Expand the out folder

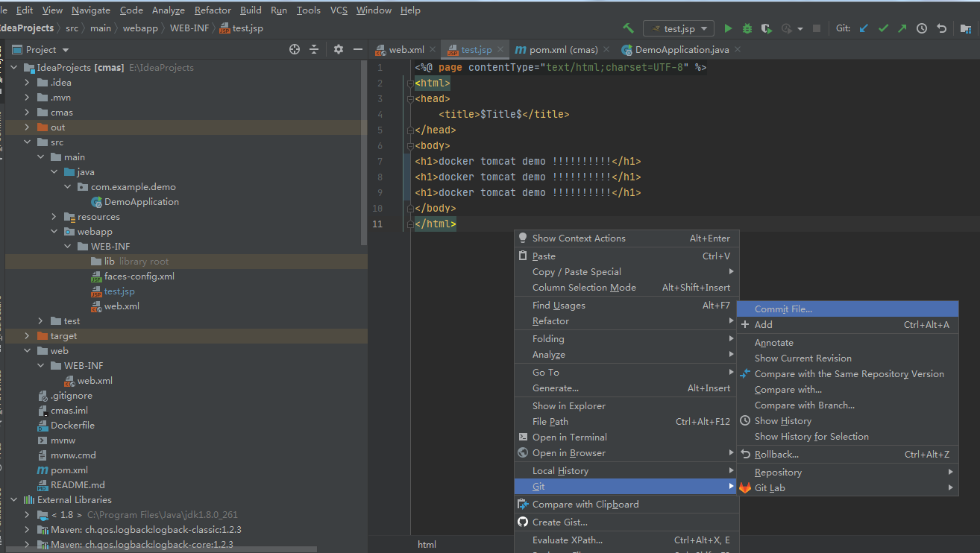pos(27,127)
